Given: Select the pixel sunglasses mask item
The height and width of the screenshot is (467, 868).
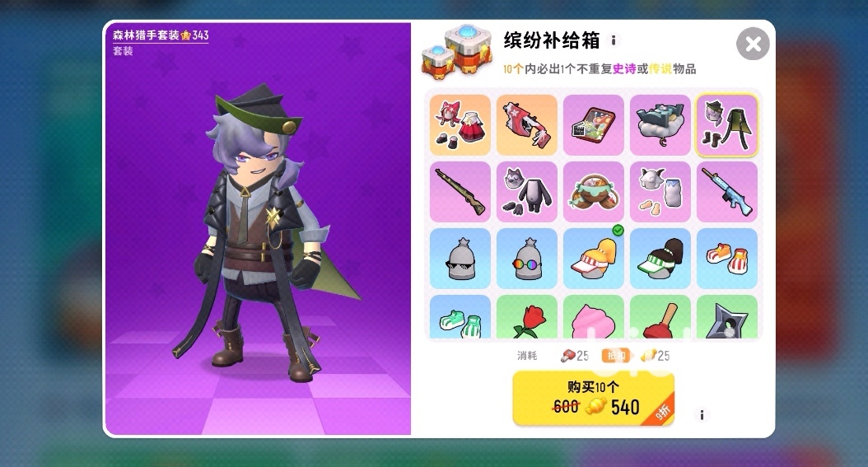Looking at the screenshot, I should click(x=460, y=259).
